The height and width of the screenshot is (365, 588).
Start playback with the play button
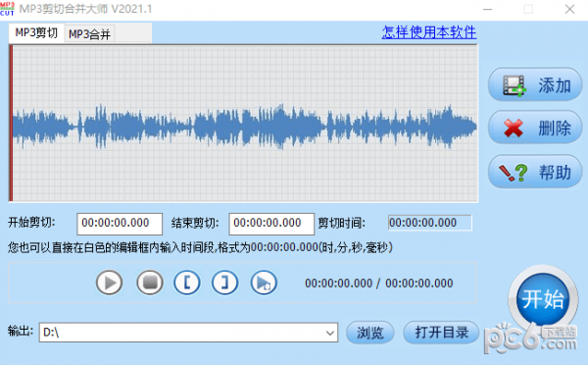coord(109,283)
